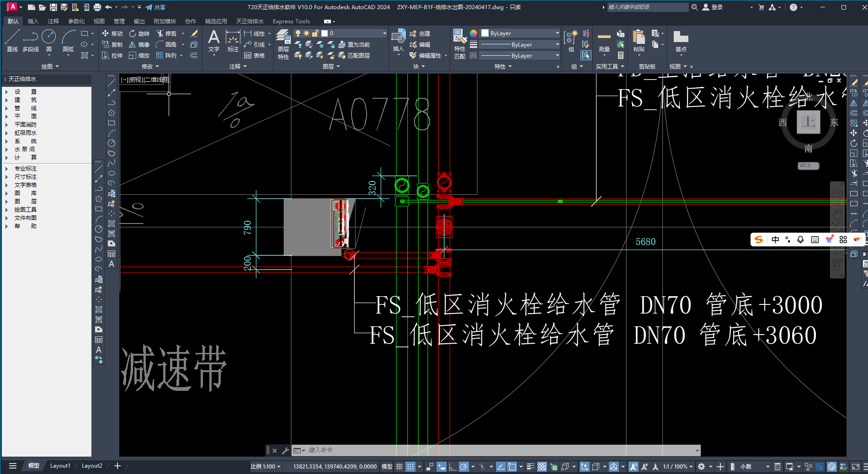The height and width of the screenshot is (474, 868).
Task: Open the 天正给排水 ribbon tab
Action: pyautogui.click(x=250, y=21)
